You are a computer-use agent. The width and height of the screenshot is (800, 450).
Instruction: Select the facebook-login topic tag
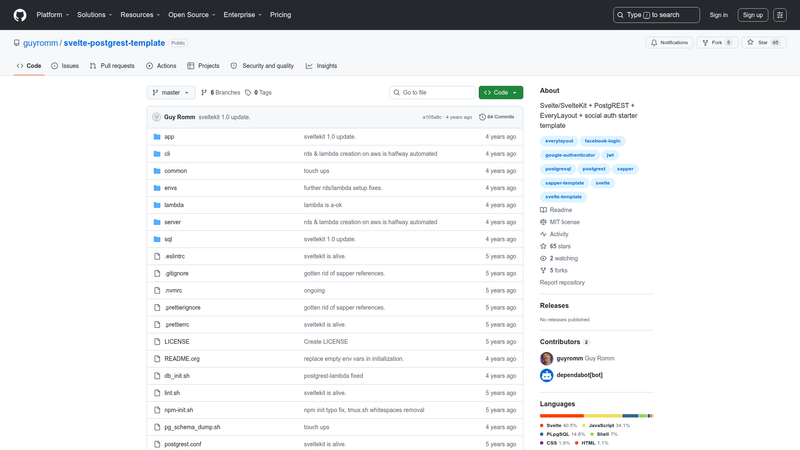click(603, 141)
